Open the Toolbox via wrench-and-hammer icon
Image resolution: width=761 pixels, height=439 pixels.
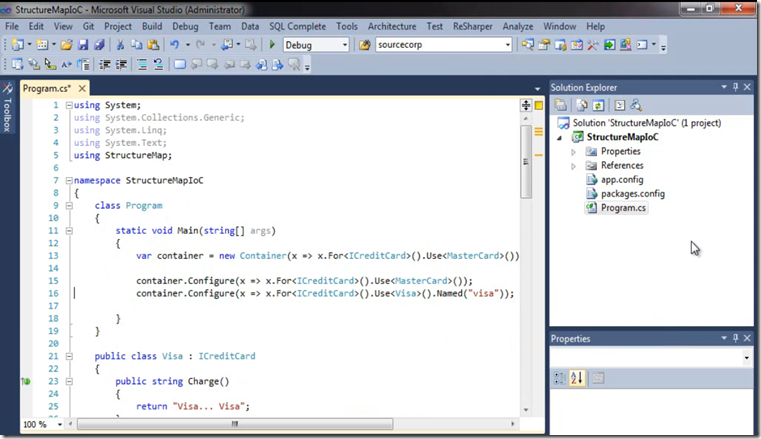(x=593, y=45)
